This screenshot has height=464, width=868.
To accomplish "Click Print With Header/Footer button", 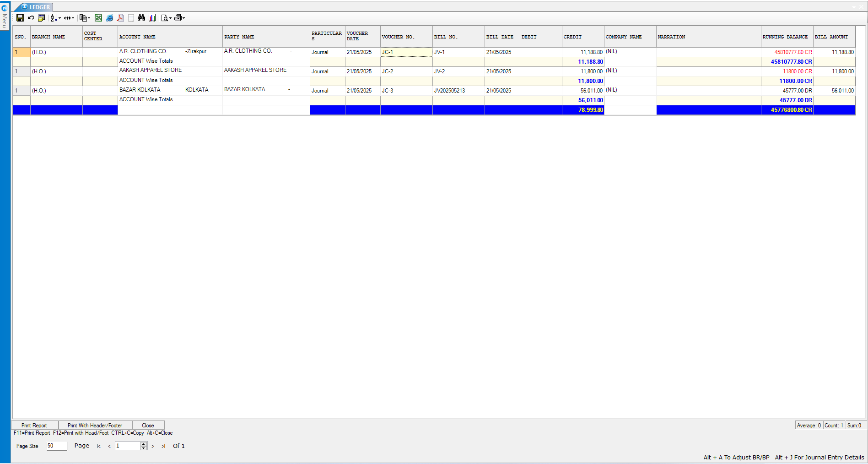I will [95, 426].
